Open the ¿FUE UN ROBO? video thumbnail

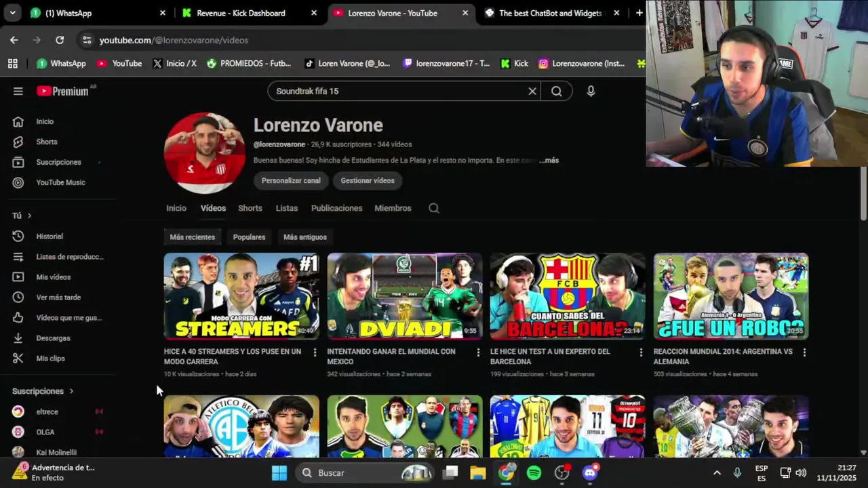click(x=731, y=296)
